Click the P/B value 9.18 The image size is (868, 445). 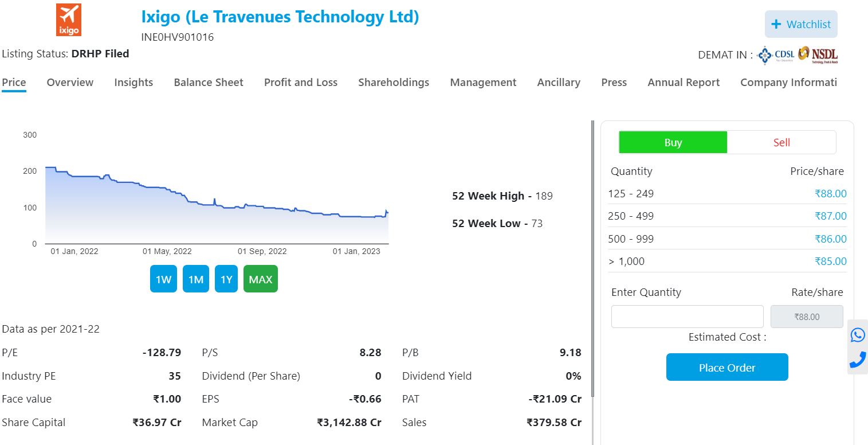[570, 353]
